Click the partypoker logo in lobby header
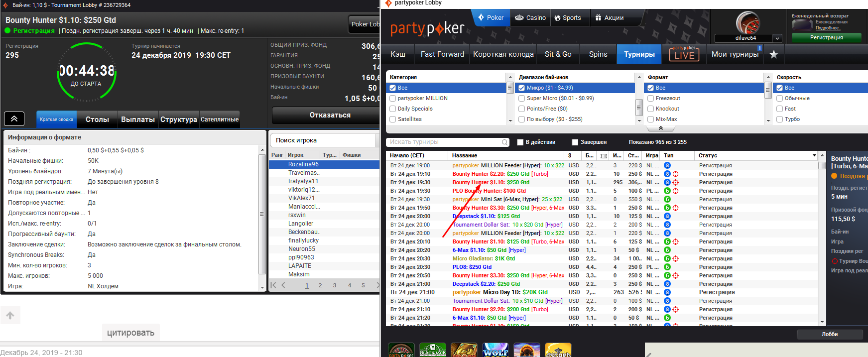The image size is (868, 357). pyautogui.click(x=427, y=29)
